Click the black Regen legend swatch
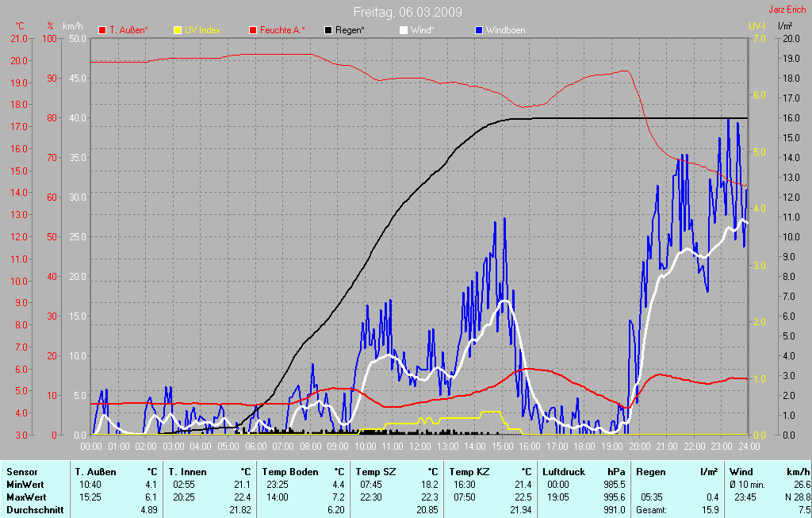 tap(328, 30)
